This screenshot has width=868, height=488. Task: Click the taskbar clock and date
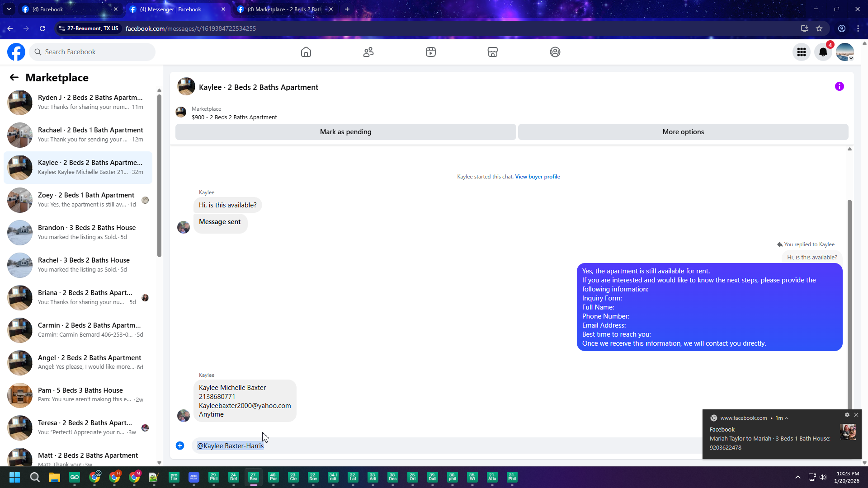tap(847, 477)
